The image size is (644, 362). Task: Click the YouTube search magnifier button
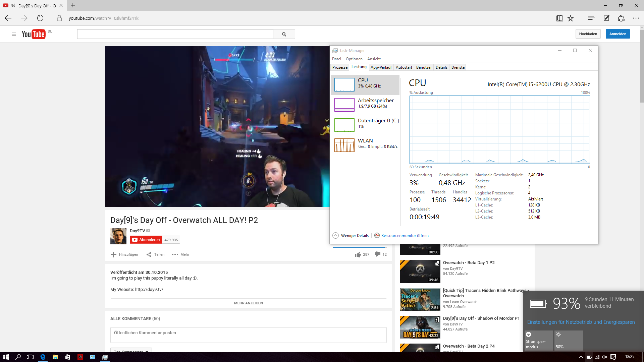(x=284, y=34)
